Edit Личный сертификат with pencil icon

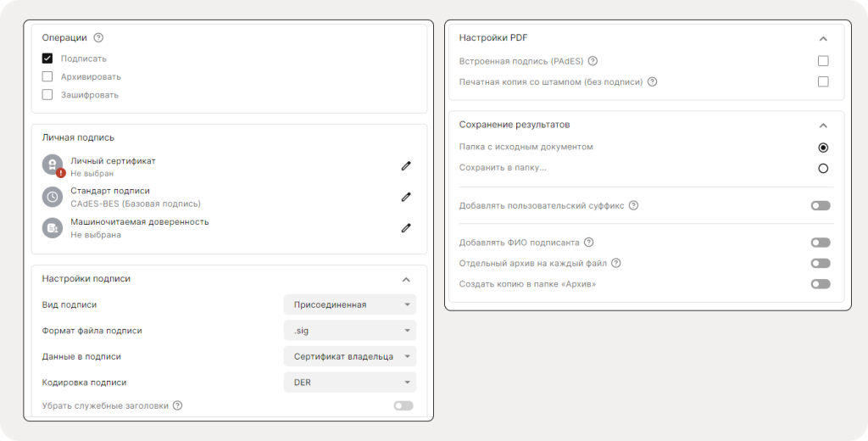406,165
